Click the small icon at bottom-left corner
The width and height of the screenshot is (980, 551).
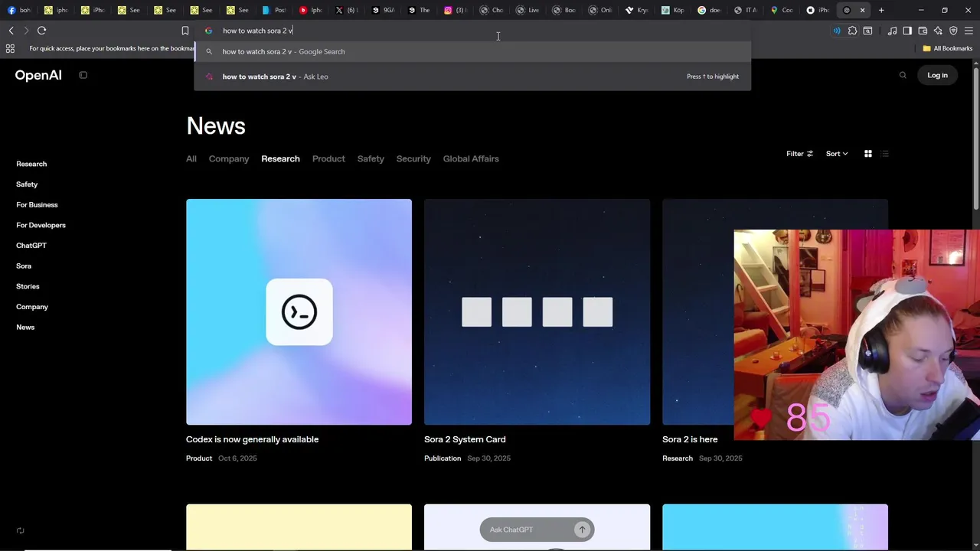point(21,530)
